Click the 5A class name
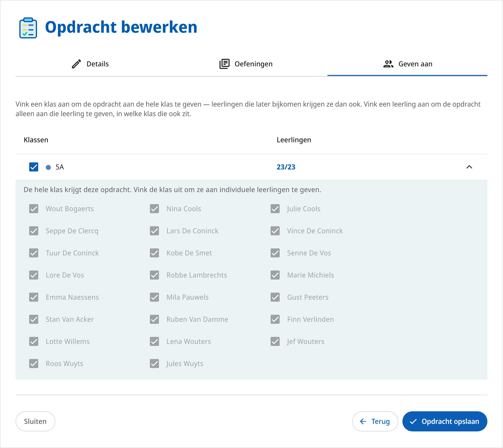The image size is (503, 448). tap(60, 167)
